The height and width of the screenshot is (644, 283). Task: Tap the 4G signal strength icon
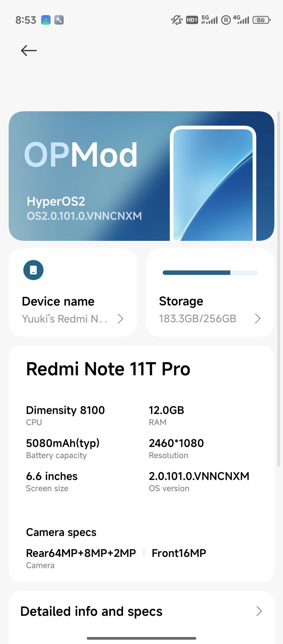tap(241, 20)
